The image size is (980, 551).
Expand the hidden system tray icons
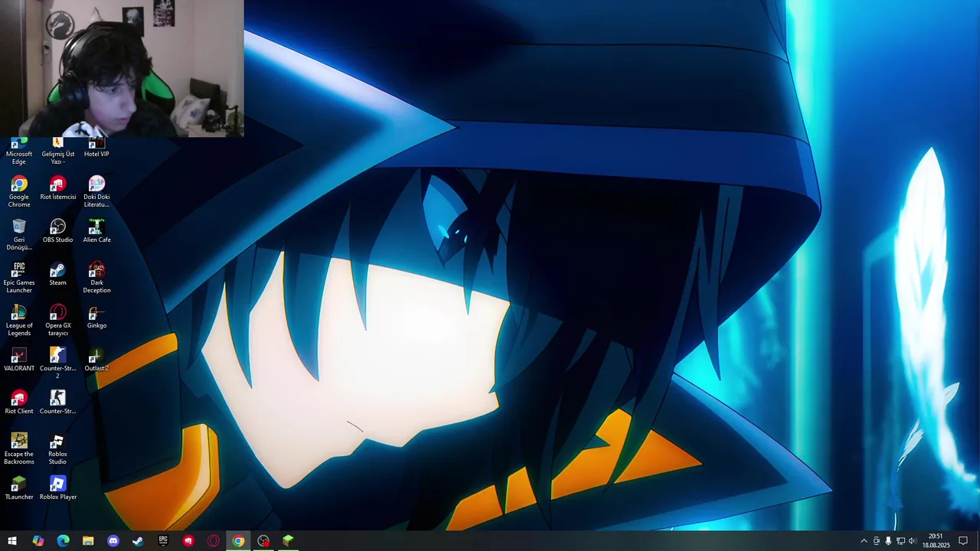(x=864, y=541)
